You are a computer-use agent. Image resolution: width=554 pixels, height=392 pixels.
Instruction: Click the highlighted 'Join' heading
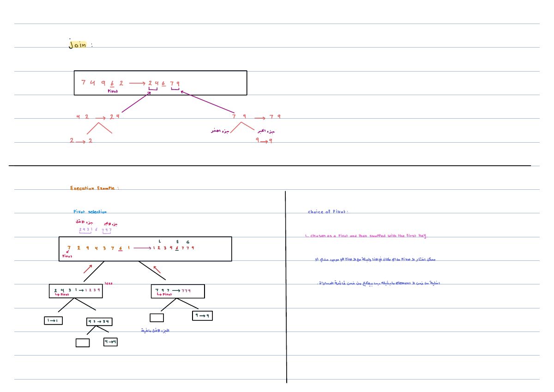coord(78,45)
